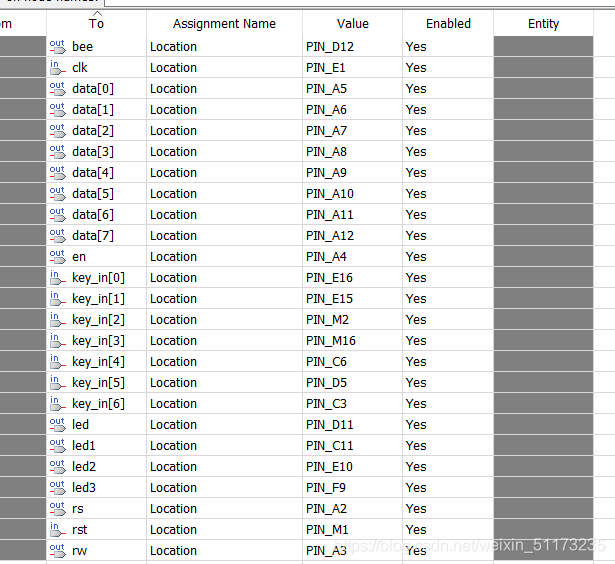
Task: Pick the output icon of data[4]
Action: pos(58,173)
